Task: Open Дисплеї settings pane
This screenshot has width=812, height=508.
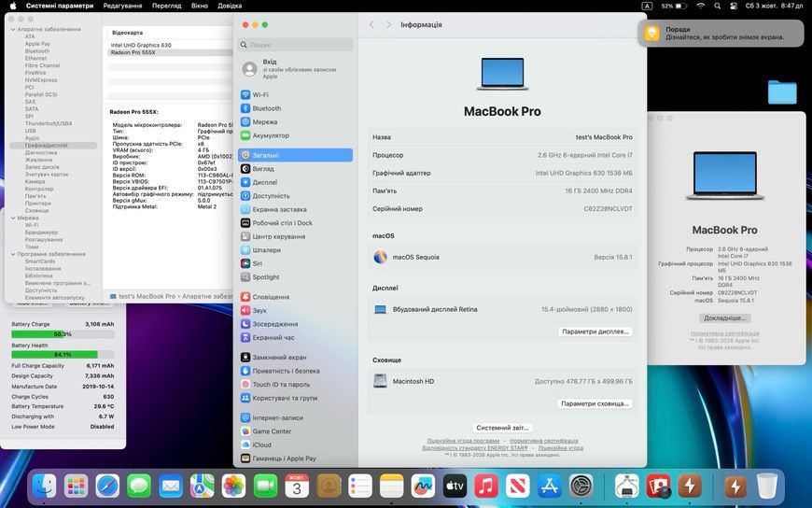Action: pos(295,182)
